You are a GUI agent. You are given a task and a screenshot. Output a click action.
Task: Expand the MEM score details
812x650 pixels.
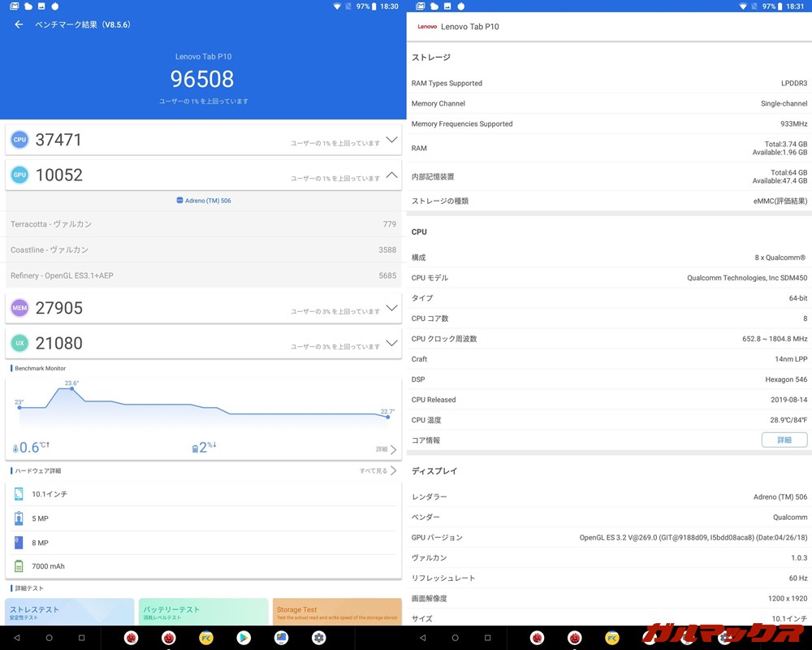[391, 307]
